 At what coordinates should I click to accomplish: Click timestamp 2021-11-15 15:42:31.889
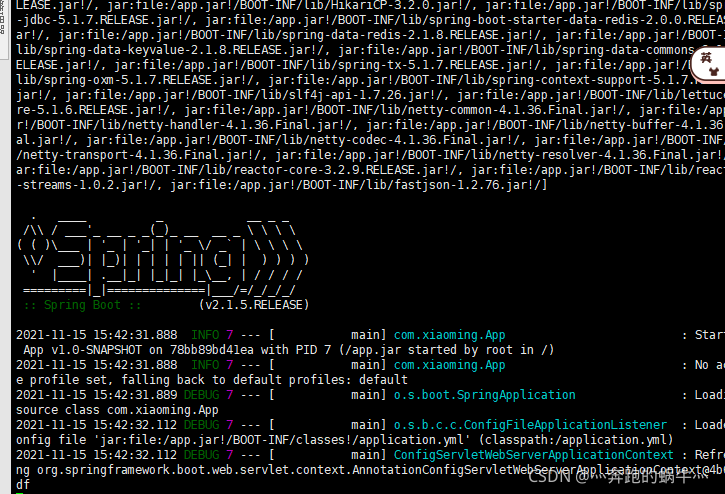[96, 395]
